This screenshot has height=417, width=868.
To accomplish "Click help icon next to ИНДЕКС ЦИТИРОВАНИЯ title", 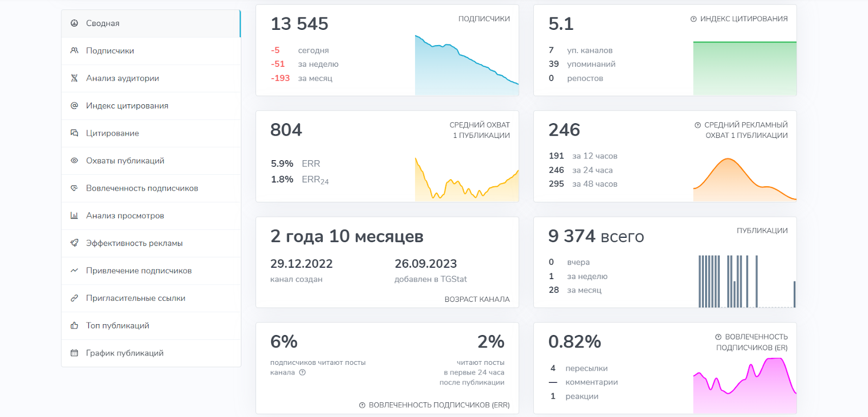I will pos(693,19).
